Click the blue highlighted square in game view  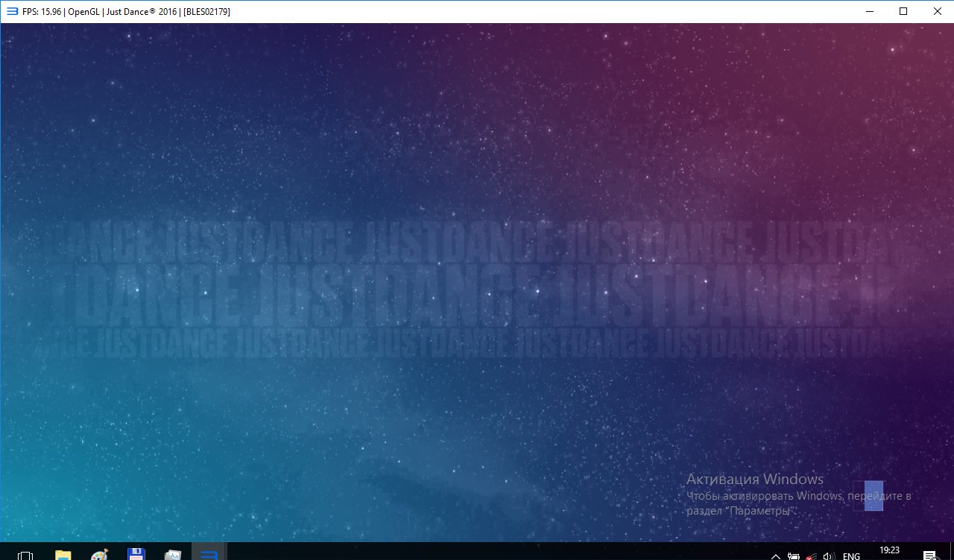874,496
